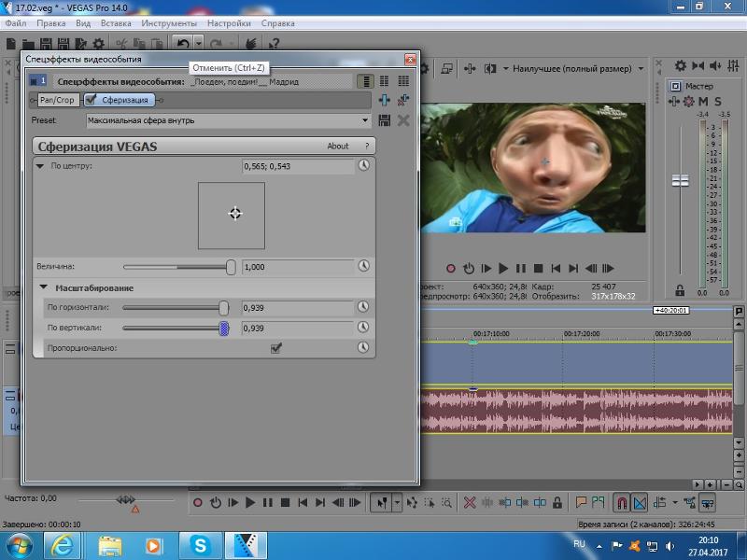Click the animate clock for По вертикали
Viewport: 747px width, 560px height.
click(x=363, y=328)
